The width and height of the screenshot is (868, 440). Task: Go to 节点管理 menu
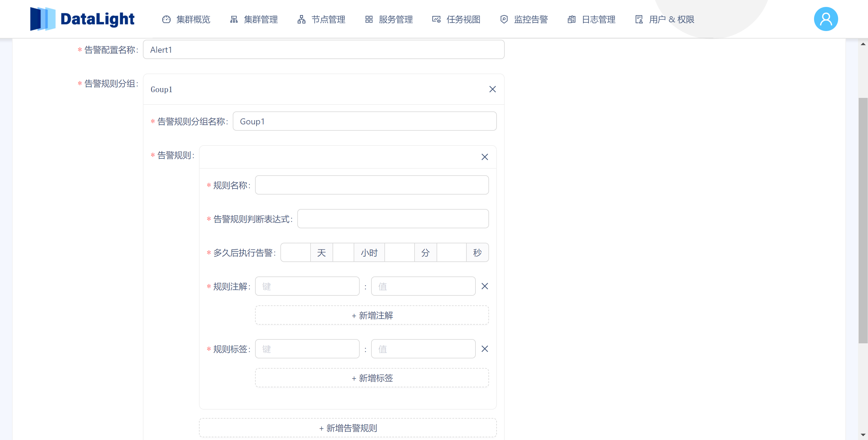click(x=321, y=20)
